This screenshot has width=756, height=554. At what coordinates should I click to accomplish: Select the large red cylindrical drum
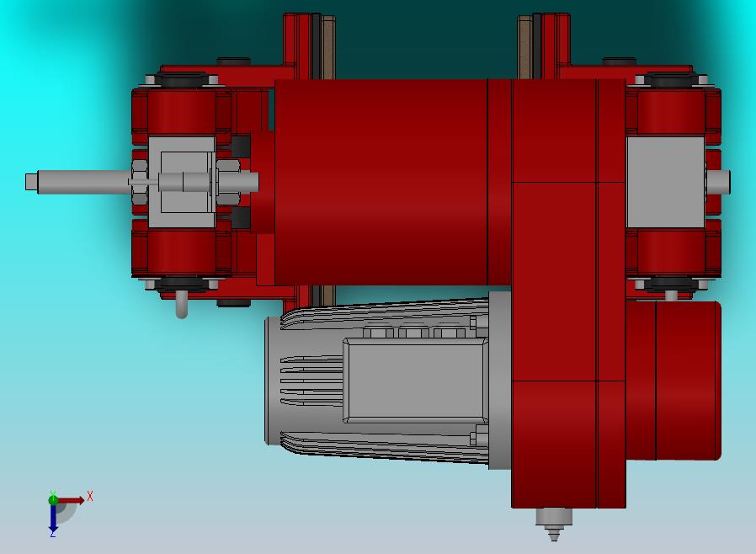pyautogui.click(x=381, y=182)
